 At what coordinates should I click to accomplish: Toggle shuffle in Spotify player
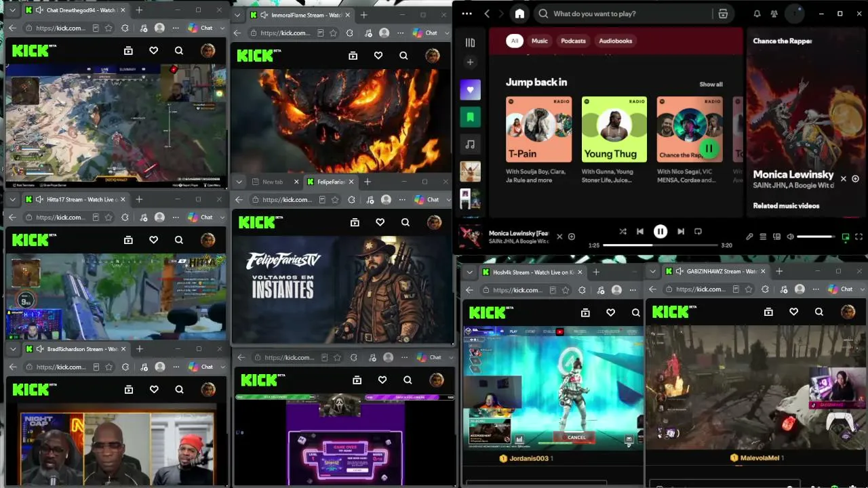pos(623,231)
